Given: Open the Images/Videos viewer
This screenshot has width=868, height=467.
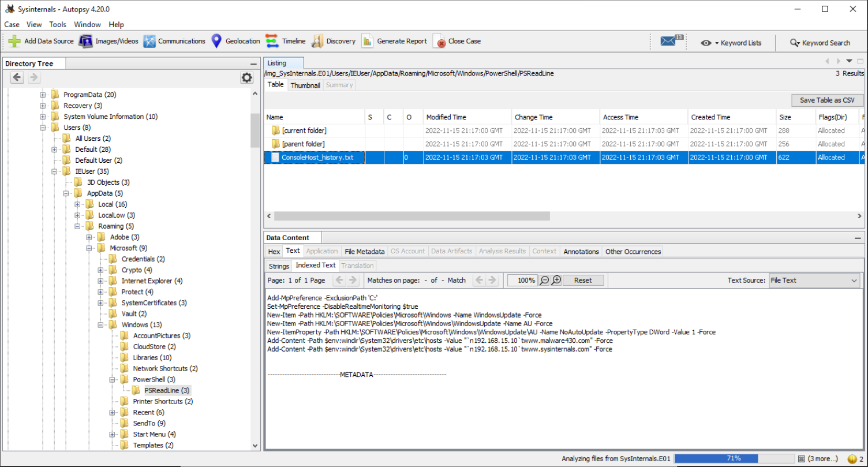Looking at the screenshot, I should coord(108,42).
